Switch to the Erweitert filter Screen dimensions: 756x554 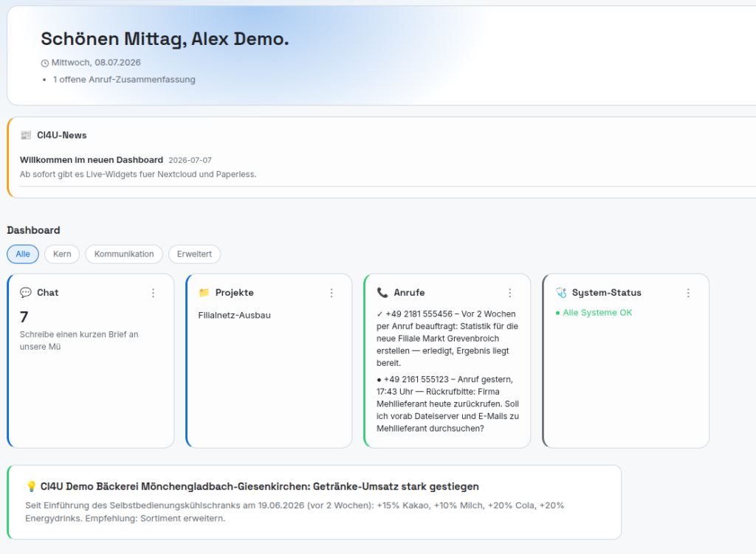(x=194, y=255)
